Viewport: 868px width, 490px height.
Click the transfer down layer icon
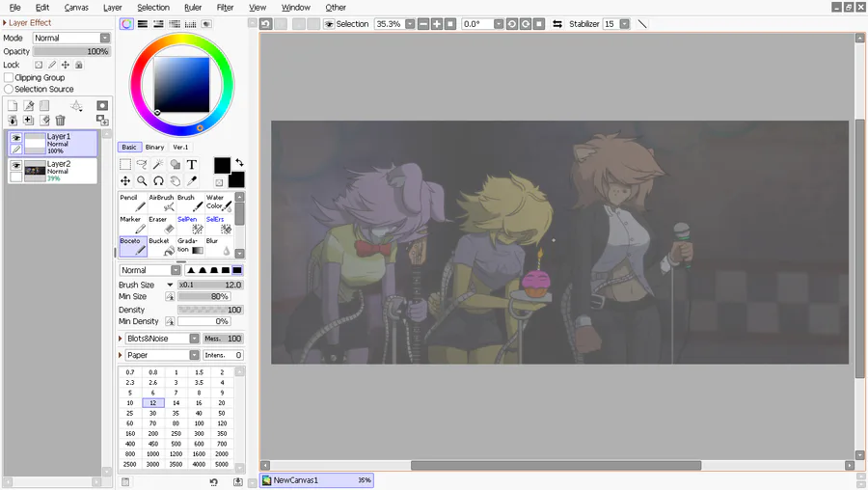(x=13, y=121)
